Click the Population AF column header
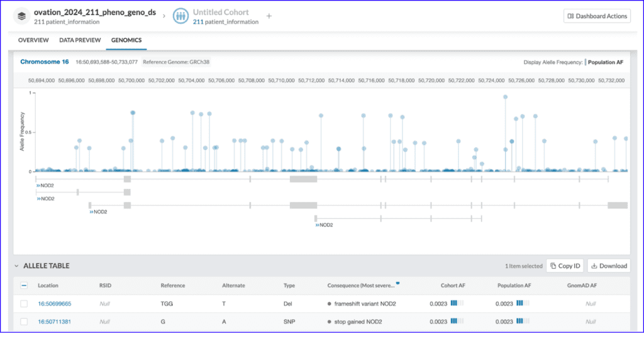Viewport: 644px width, 358px height. 514,285
